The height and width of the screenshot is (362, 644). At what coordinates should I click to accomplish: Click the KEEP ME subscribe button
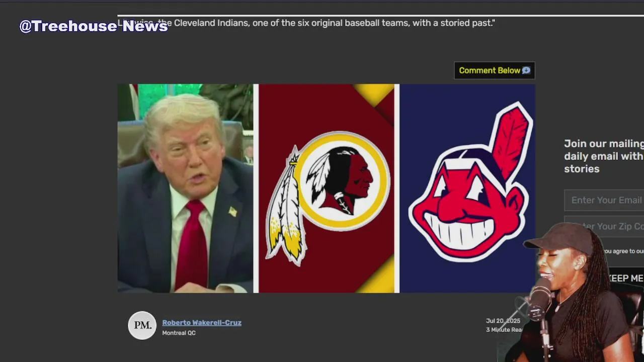coord(625,278)
